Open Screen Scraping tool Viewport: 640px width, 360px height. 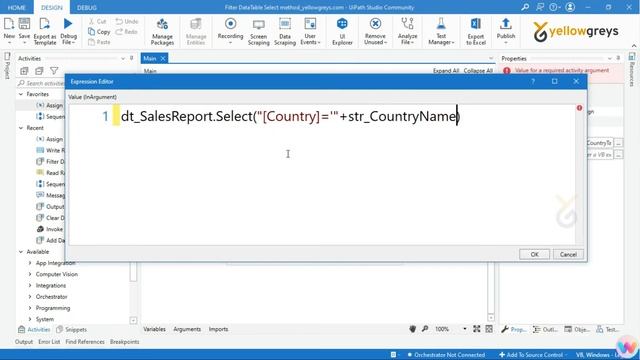[258, 31]
